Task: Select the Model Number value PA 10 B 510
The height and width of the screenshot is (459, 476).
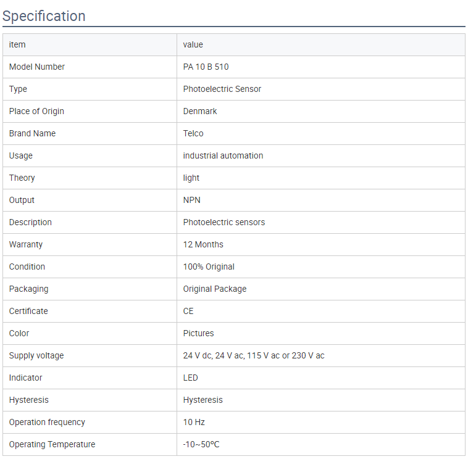Action: 206,67
